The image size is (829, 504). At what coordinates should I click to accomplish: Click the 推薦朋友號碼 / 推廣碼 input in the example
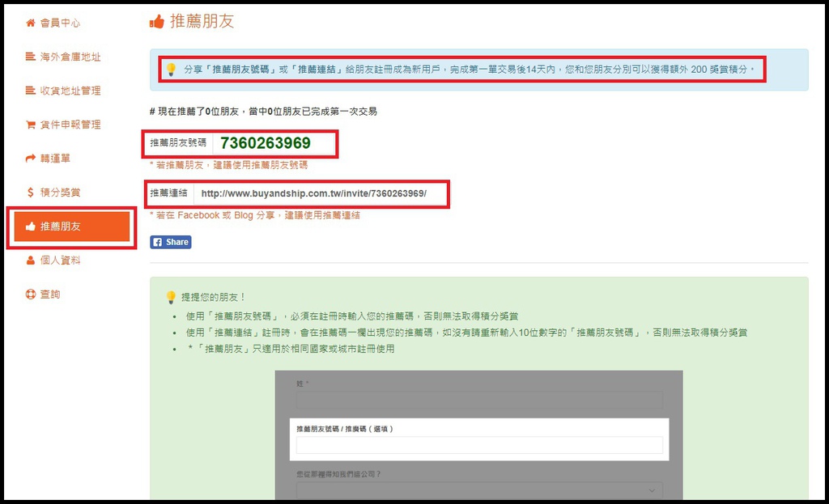click(479, 445)
